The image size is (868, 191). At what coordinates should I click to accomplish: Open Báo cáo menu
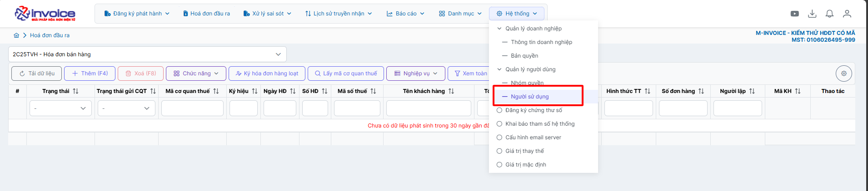[405, 14]
